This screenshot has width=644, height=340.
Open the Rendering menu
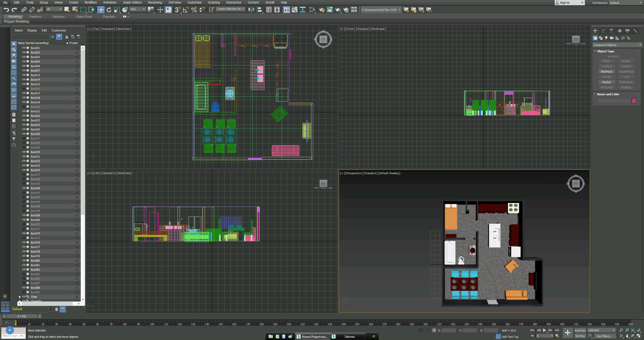[x=155, y=3]
